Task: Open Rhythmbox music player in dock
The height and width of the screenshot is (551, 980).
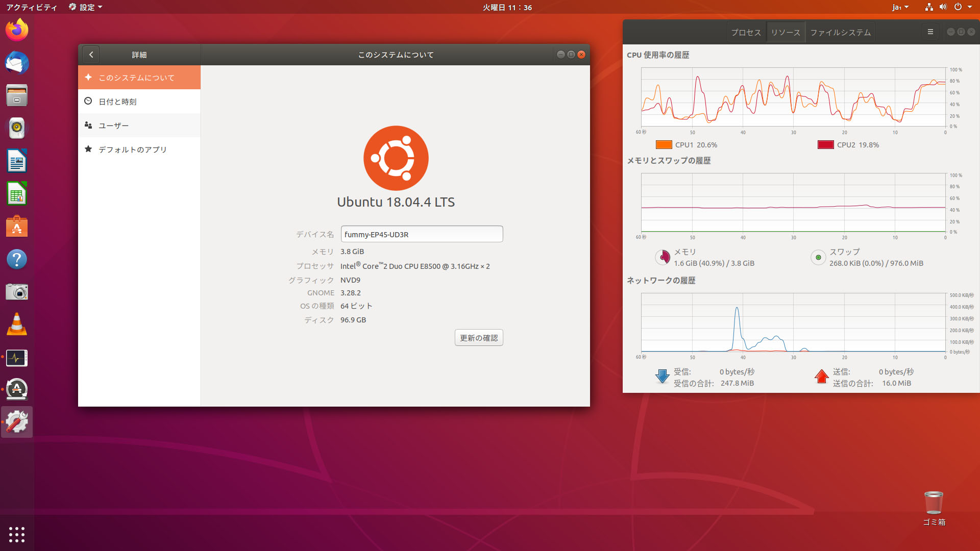Action: 17,128
